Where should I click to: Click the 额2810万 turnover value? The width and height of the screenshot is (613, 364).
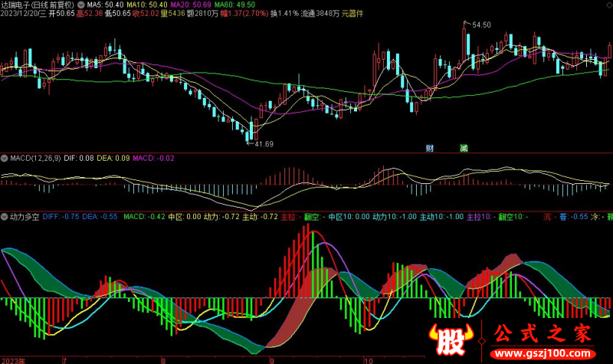tap(202, 14)
